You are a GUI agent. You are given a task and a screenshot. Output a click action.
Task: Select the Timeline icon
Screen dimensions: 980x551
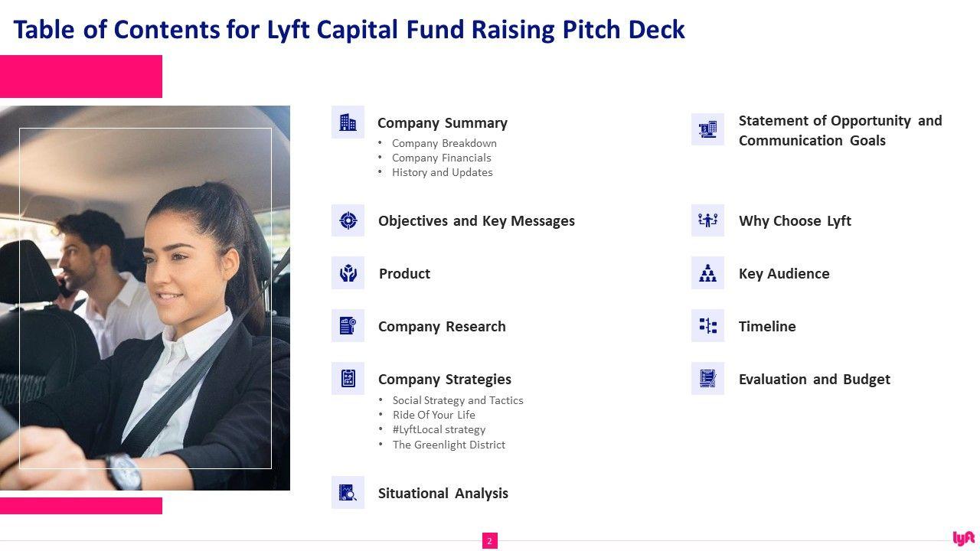pos(707,326)
